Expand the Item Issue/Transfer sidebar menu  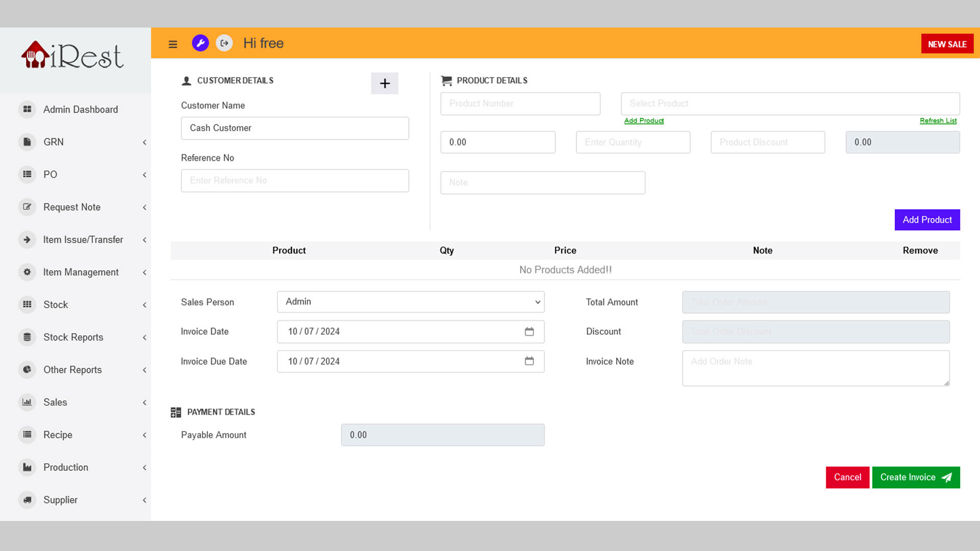(145, 239)
